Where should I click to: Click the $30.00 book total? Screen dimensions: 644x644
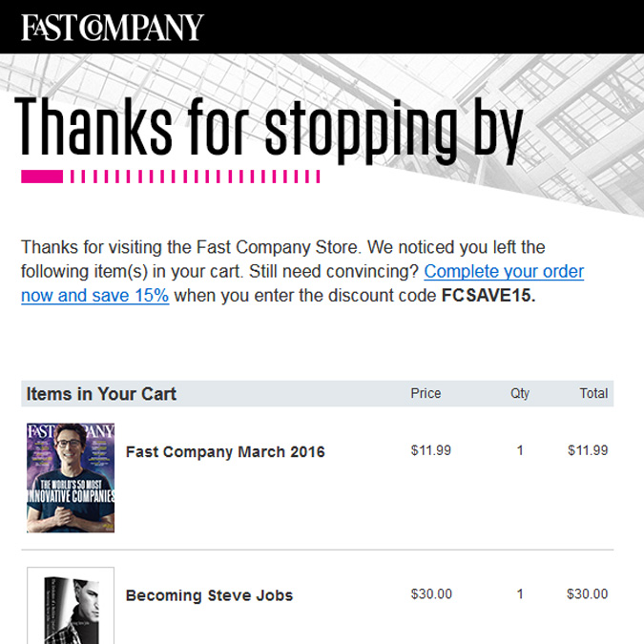[x=588, y=594]
